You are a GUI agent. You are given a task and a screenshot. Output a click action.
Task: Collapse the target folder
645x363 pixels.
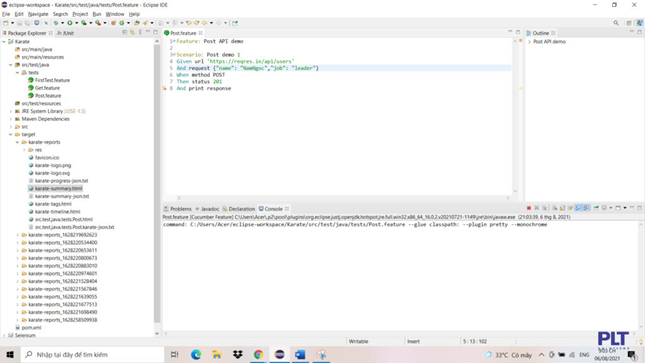pyautogui.click(x=11, y=134)
